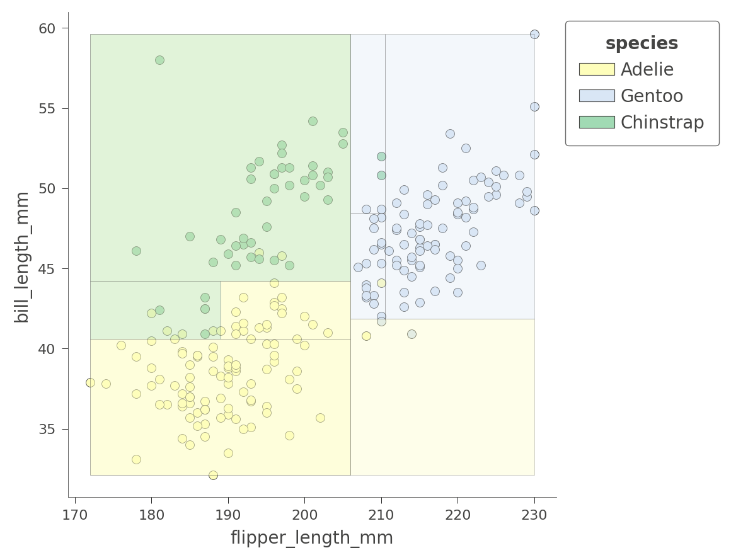Select the flipper_length_mm x-axis title
Image resolution: width=731 pixels, height=560 pixels.
(311, 538)
